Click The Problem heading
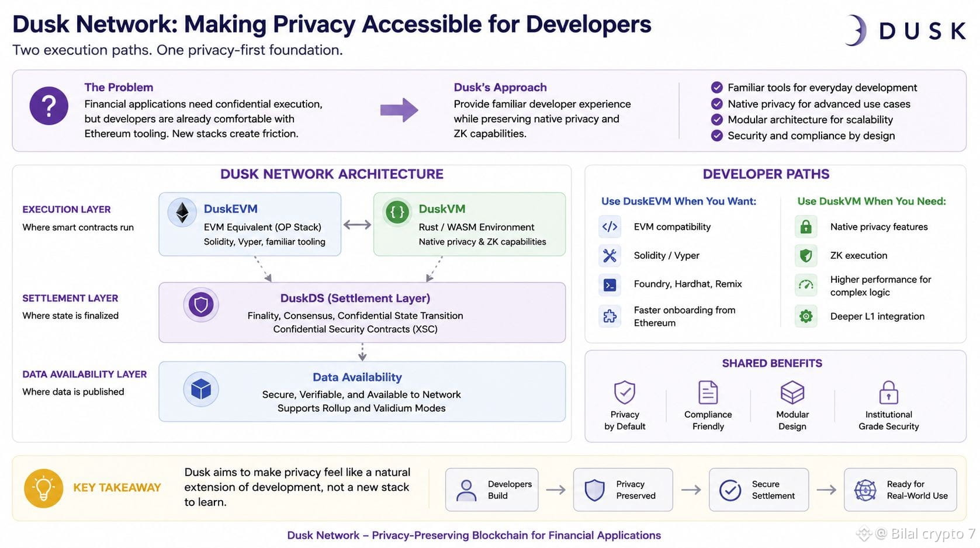The image size is (980, 548). coord(119,87)
